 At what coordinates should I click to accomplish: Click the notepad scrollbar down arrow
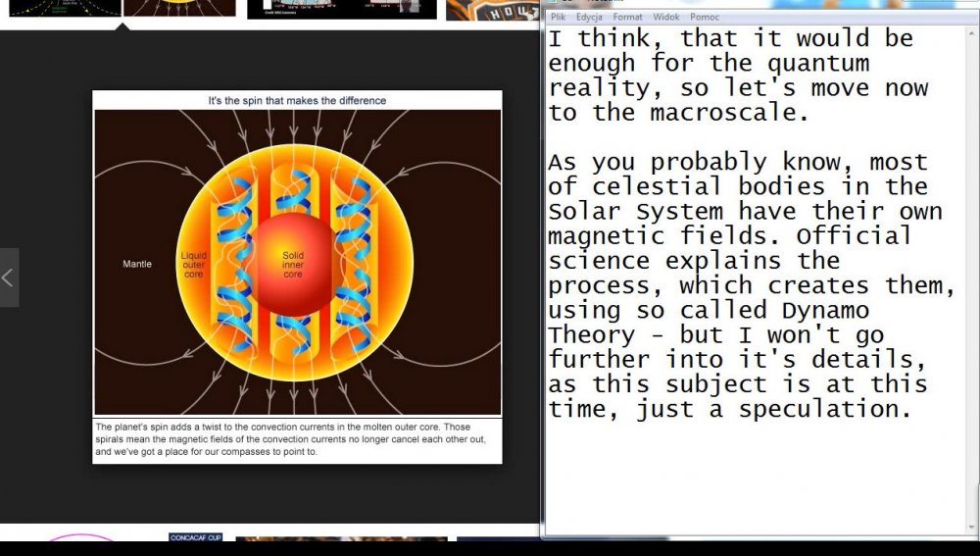971,529
